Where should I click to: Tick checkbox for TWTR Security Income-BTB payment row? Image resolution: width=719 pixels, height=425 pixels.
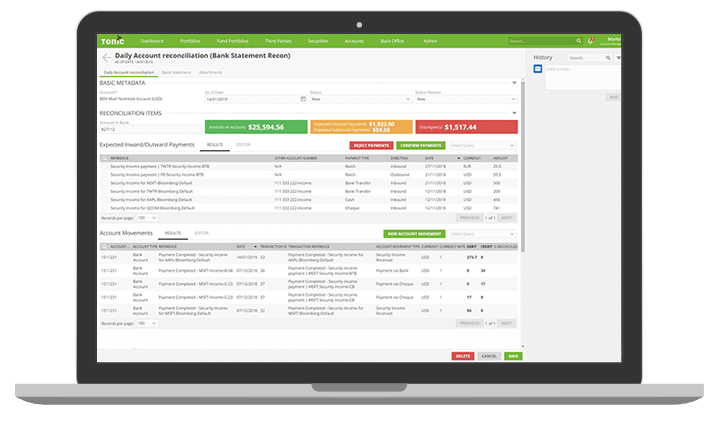coord(104,166)
